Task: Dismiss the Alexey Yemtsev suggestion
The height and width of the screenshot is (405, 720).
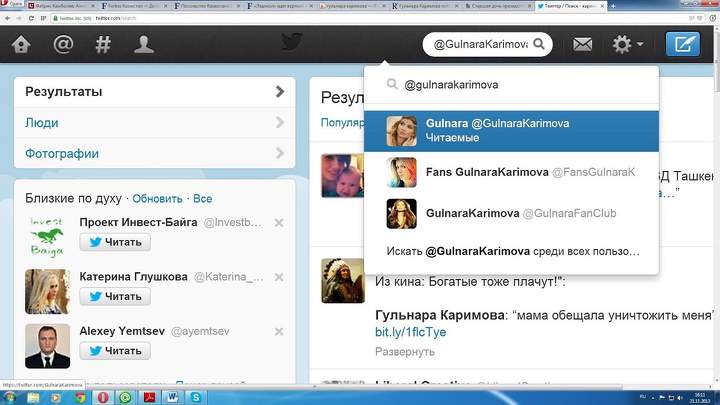Action: click(x=279, y=332)
